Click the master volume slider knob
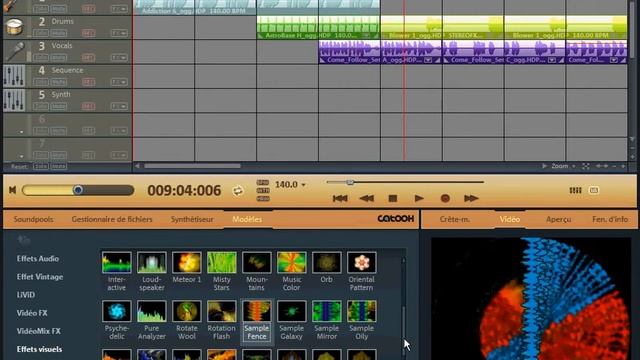The image size is (640, 360). coord(78,190)
